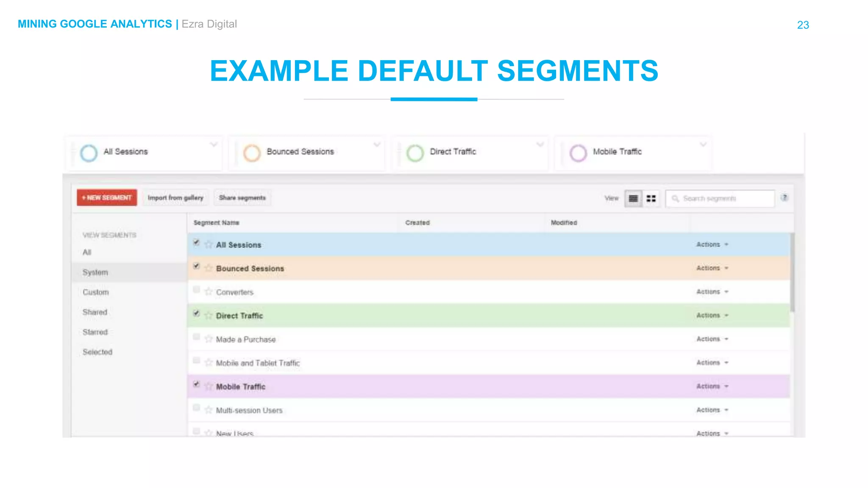The width and height of the screenshot is (868, 488).
Task: Select Custom segments in sidebar
Action: (x=96, y=292)
